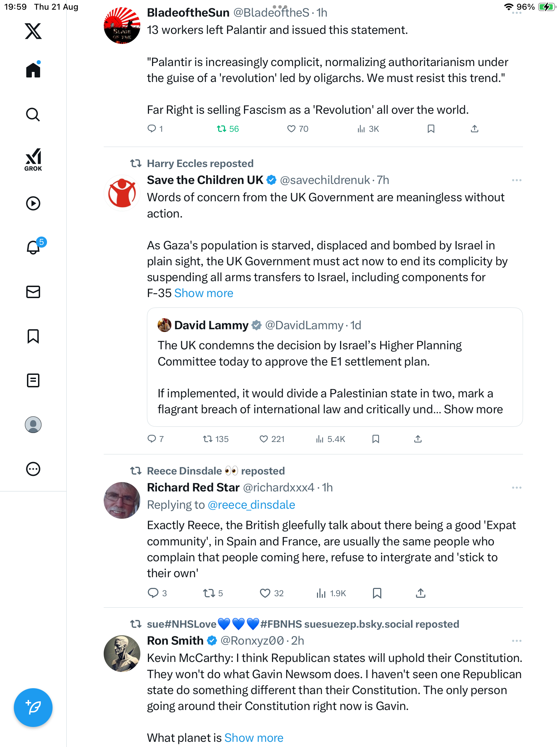Open the @reece_dinsdale mention link
Screen dimensions: 560x747
click(251, 505)
